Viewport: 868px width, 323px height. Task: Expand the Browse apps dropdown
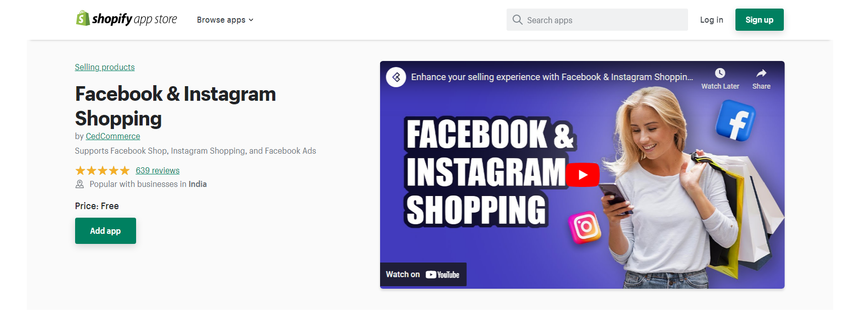pyautogui.click(x=225, y=20)
